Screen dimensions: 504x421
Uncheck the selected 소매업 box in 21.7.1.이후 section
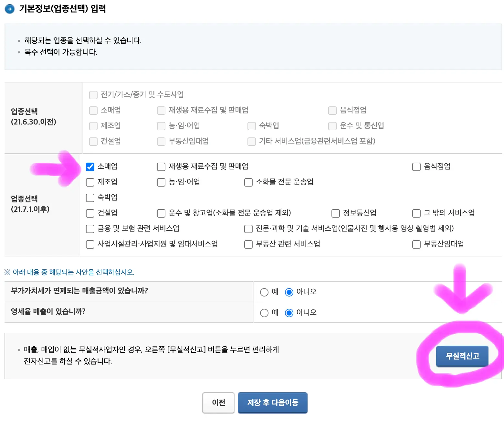(x=90, y=167)
